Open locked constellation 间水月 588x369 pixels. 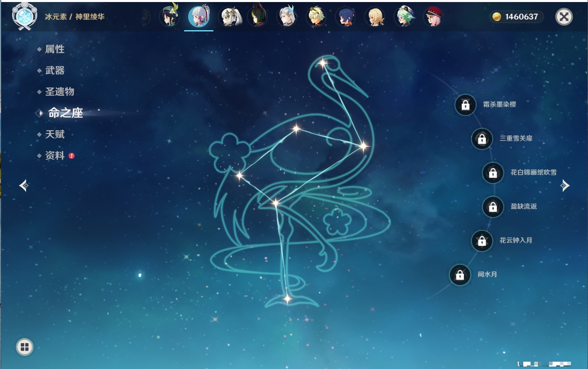[460, 275]
